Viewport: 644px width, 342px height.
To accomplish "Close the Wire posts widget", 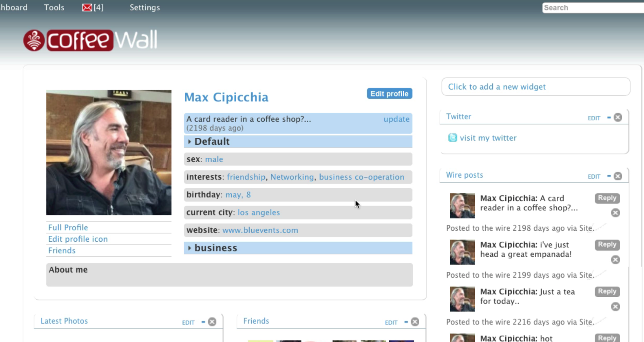I will [x=618, y=176].
